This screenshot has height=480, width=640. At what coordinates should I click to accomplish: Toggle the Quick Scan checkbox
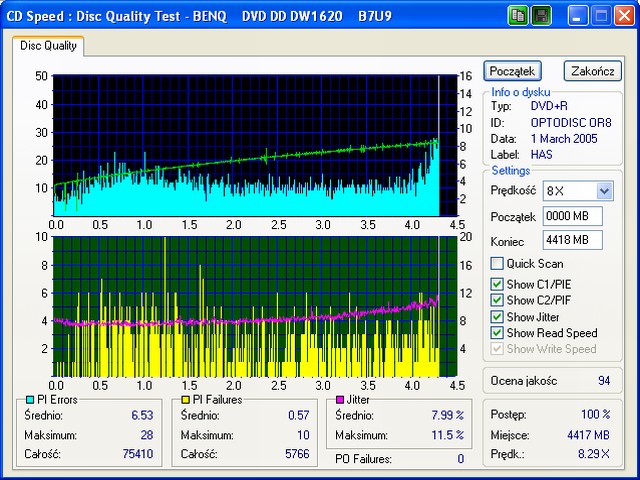click(x=497, y=264)
